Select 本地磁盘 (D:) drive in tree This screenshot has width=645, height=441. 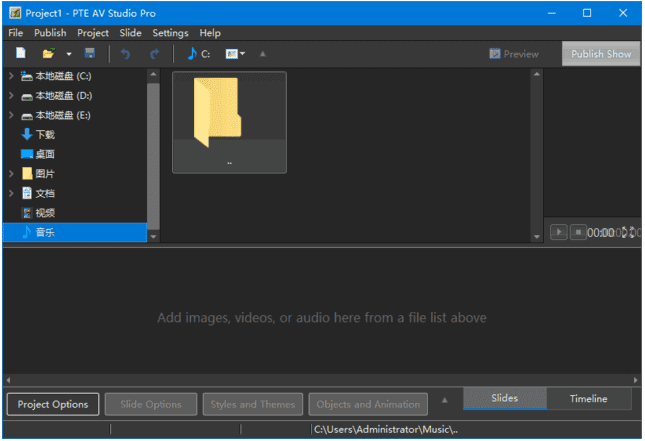pyautogui.click(x=56, y=96)
